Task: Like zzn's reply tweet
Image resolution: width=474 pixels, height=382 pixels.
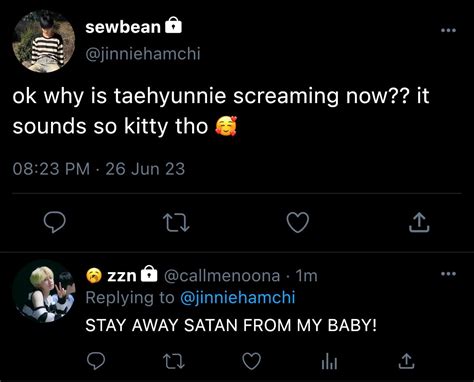Action: tap(251, 361)
